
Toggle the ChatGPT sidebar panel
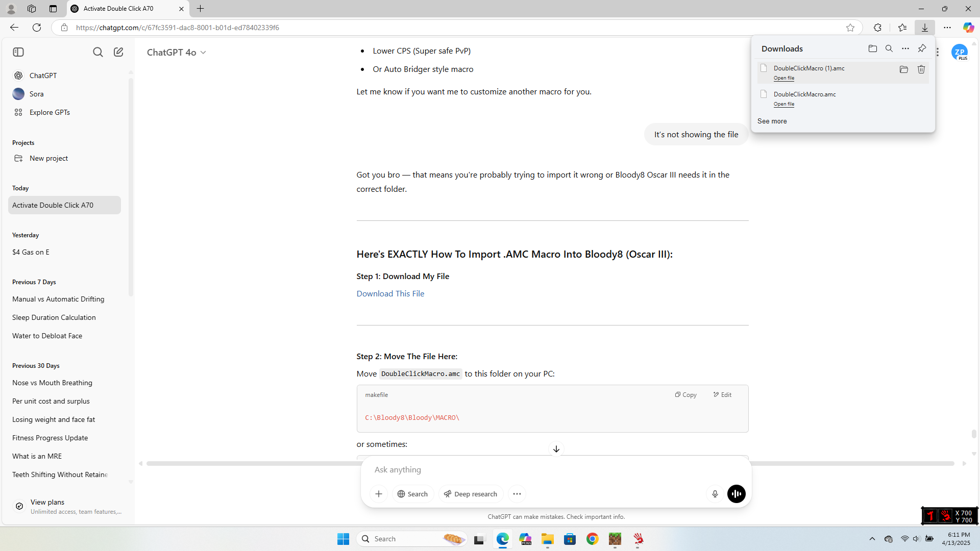pyautogui.click(x=18, y=52)
